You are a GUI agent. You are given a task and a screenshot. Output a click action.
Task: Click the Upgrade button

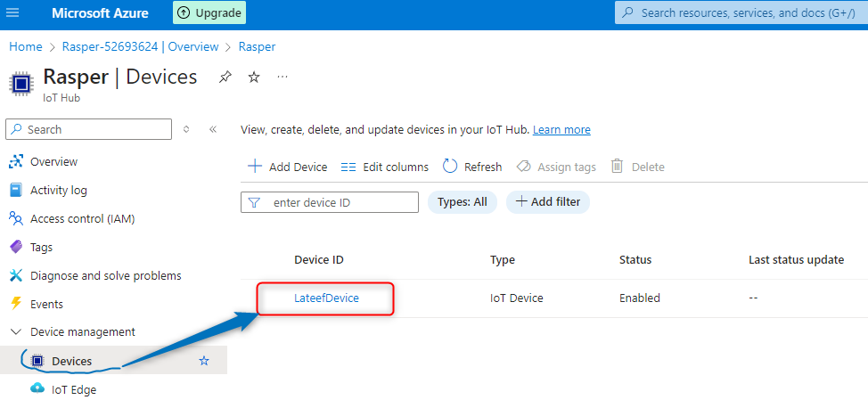pyautogui.click(x=209, y=12)
